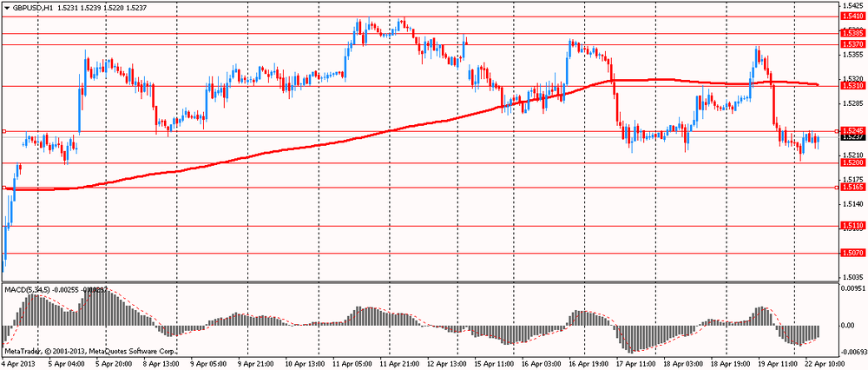Click the 8 Apr 13:00 time label
868x370 pixels.
[162, 365]
